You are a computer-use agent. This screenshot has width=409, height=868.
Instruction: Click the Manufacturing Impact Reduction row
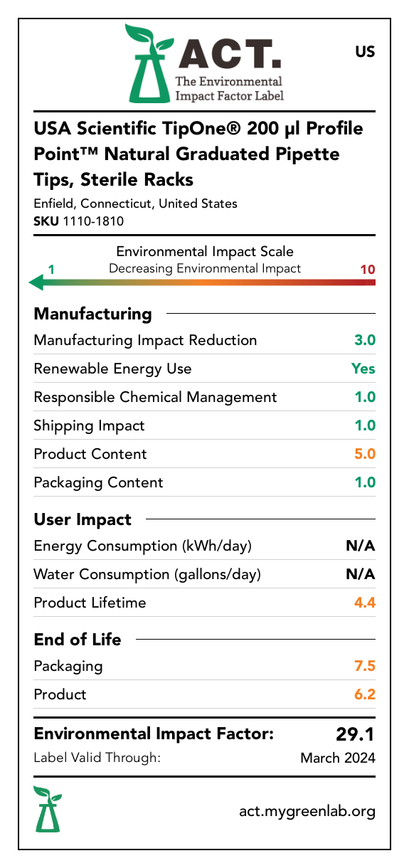click(205, 340)
